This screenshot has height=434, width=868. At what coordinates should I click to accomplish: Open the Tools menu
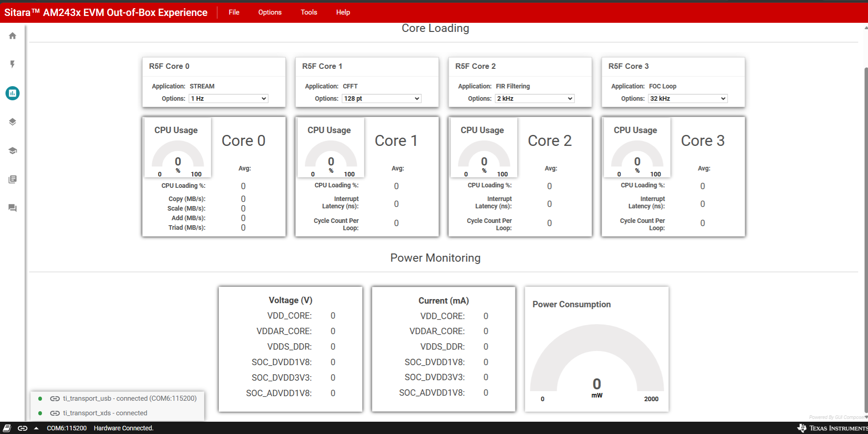tap(308, 12)
